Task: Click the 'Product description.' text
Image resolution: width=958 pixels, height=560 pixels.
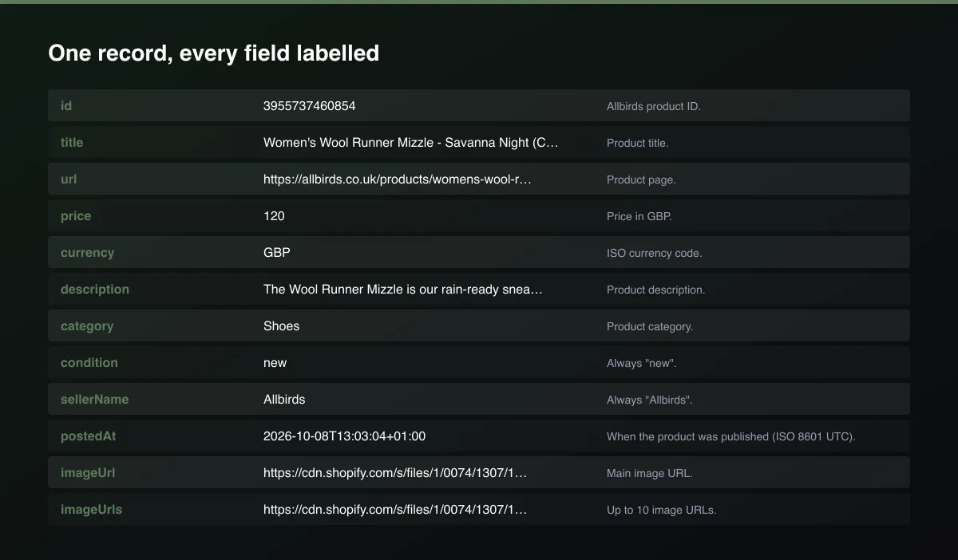Action: pyautogui.click(x=656, y=290)
